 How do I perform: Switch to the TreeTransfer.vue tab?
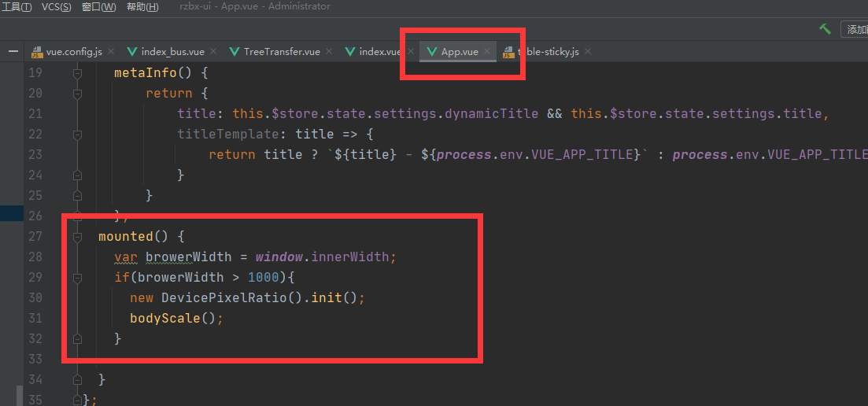coord(281,52)
